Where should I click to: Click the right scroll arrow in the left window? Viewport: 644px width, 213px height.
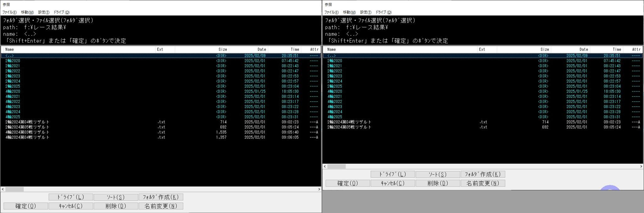[x=319, y=189]
